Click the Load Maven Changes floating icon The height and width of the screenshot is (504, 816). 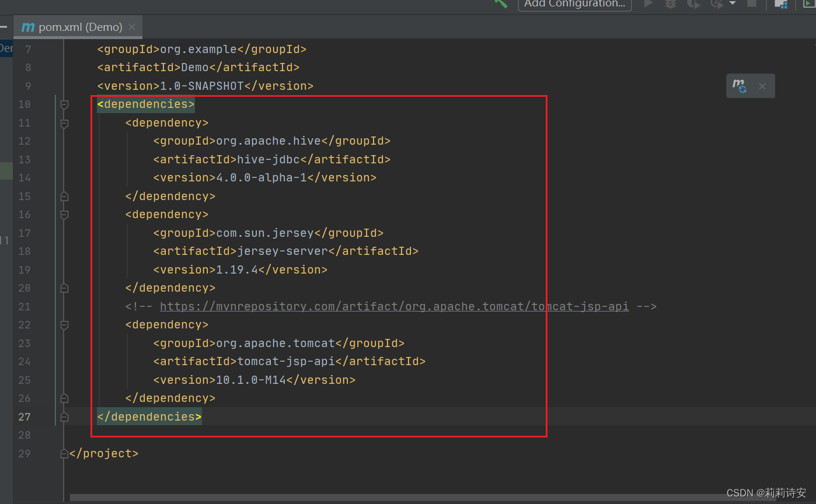pos(739,85)
